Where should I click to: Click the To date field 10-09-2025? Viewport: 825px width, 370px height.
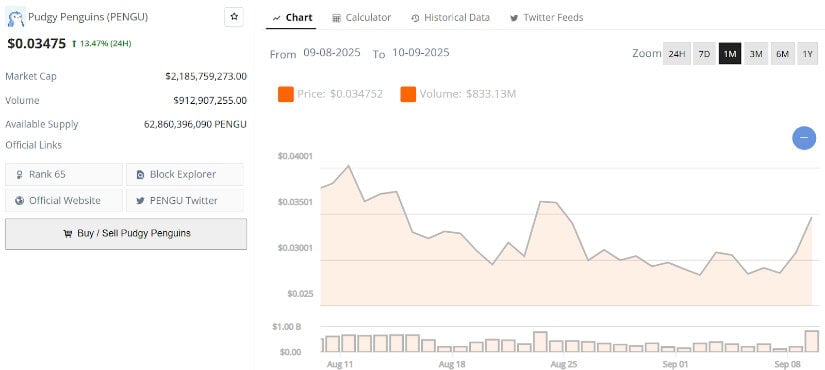(x=420, y=53)
